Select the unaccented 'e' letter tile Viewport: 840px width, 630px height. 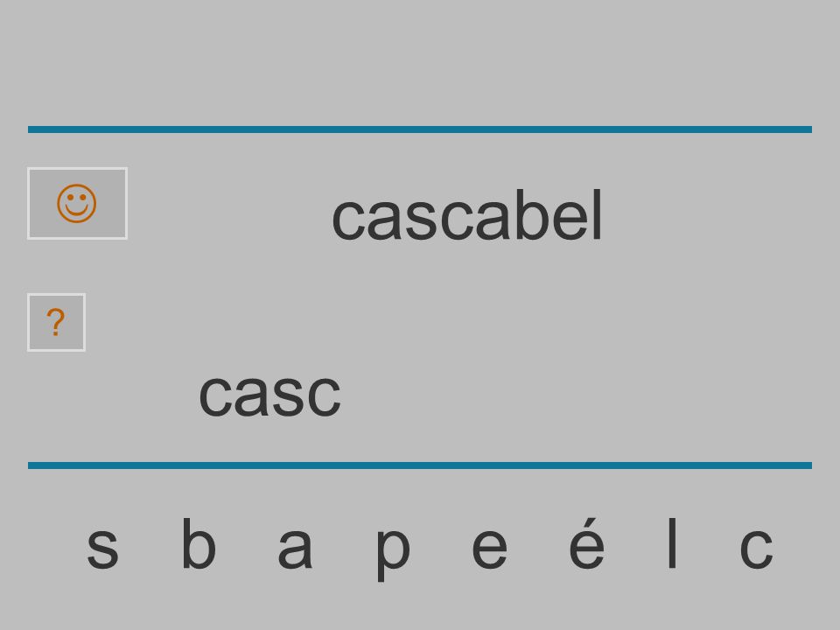tap(489, 548)
